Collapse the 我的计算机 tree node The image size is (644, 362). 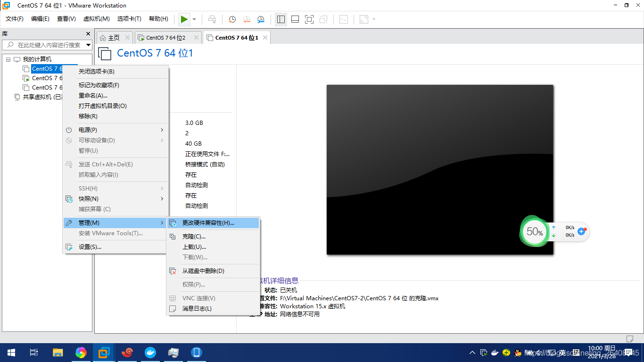8,59
